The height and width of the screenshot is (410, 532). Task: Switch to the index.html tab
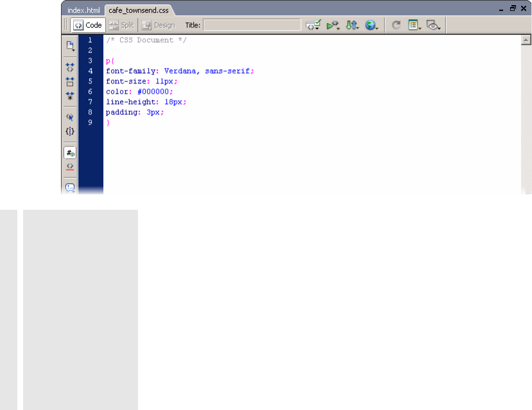pyautogui.click(x=83, y=10)
